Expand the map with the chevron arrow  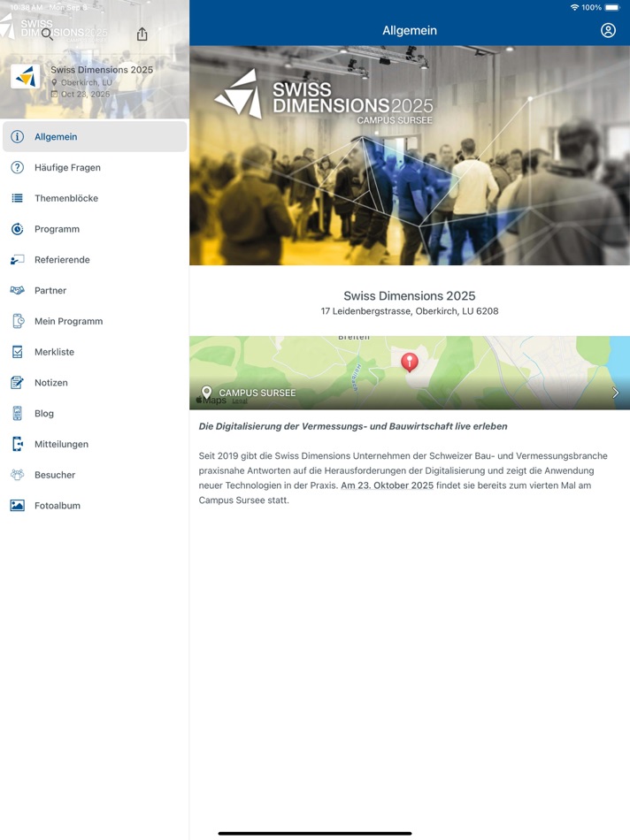[616, 393]
